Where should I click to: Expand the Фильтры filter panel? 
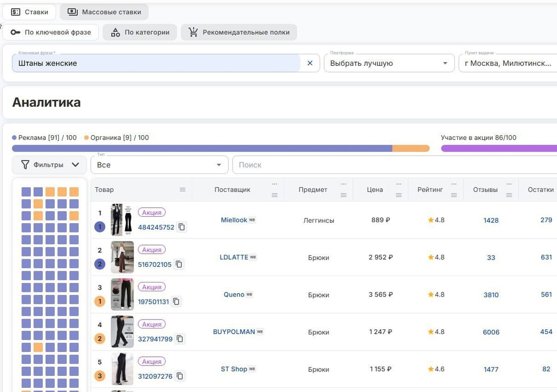[49, 165]
